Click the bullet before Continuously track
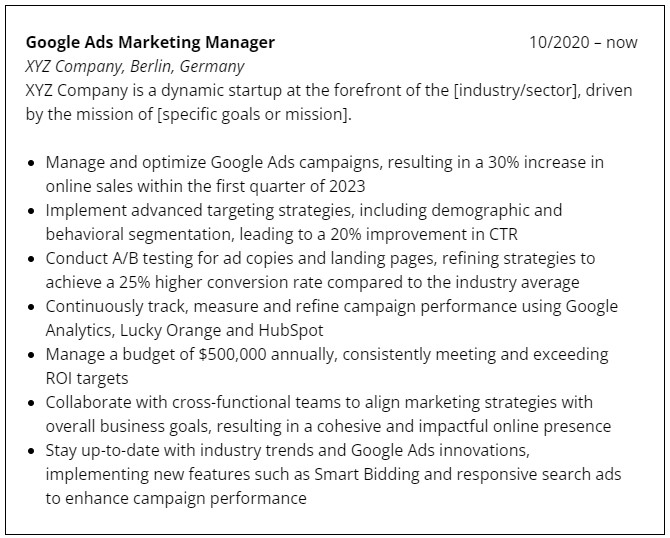The width and height of the screenshot is (670, 538). [x=33, y=307]
